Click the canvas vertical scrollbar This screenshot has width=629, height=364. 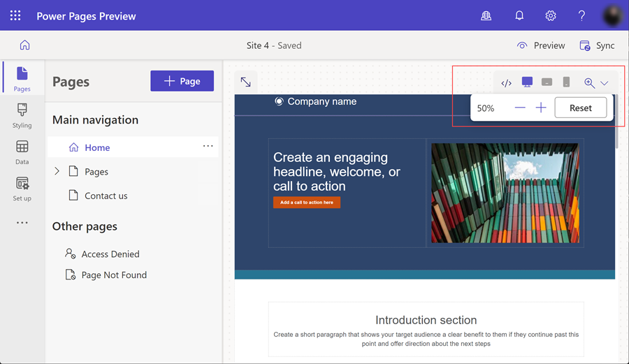(x=618, y=122)
